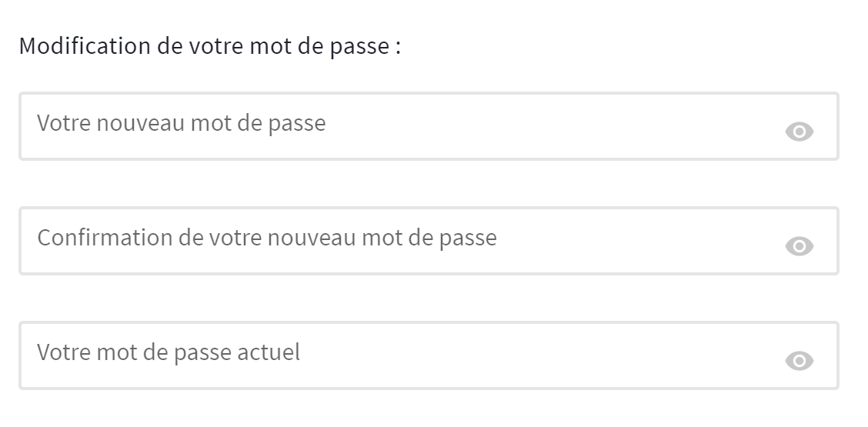Unmask the 'Votre mot de passe actuel' entry
Screen dimensions: 868x427
(x=800, y=361)
